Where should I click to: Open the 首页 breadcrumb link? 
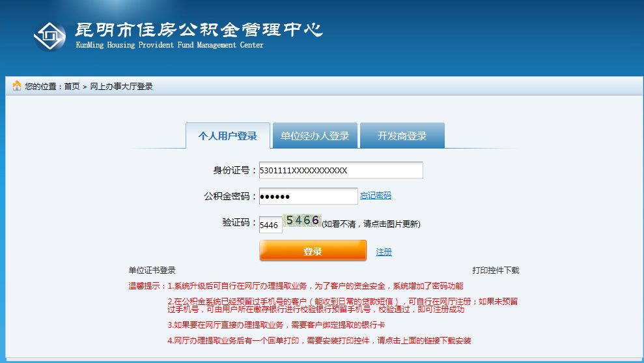click(x=72, y=86)
